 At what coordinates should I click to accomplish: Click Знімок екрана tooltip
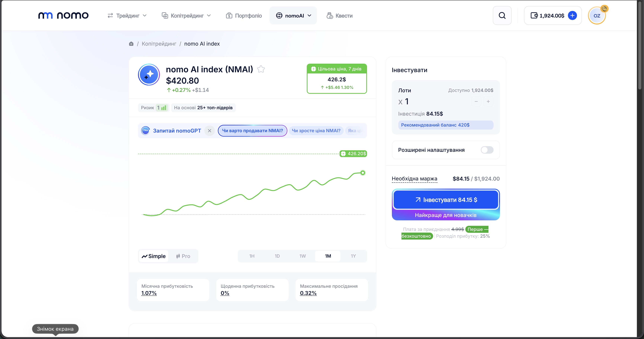[55, 329]
